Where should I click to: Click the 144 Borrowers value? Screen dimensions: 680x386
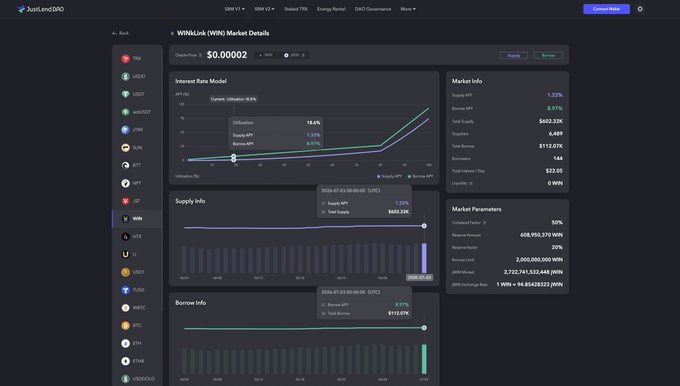click(558, 158)
